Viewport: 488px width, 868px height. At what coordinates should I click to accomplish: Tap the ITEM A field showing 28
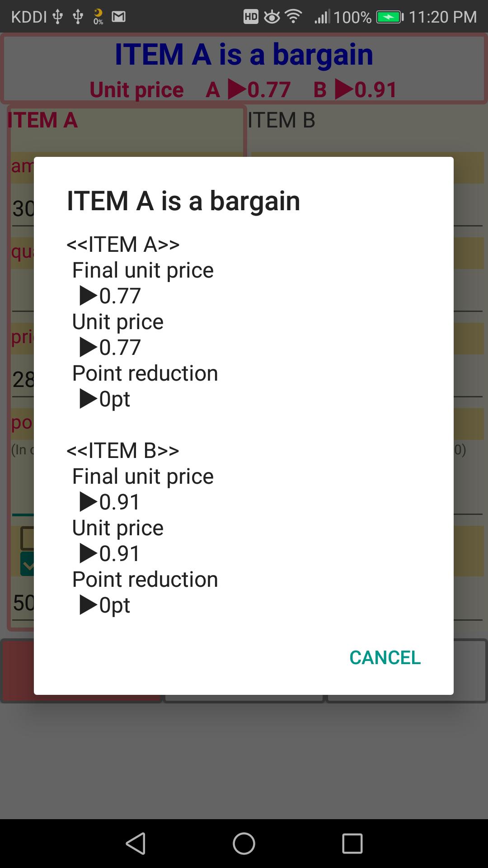coord(23,380)
